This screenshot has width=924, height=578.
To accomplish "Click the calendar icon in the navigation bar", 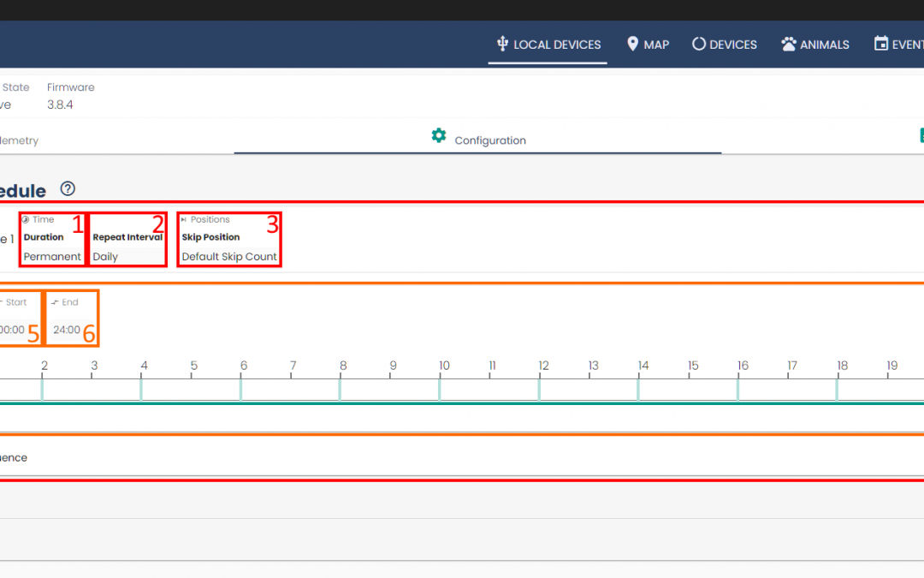I will point(880,44).
